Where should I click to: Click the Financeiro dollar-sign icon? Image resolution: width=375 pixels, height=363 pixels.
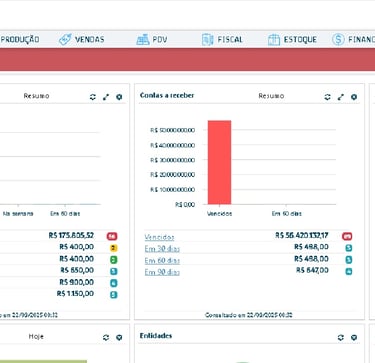(338, 40)
